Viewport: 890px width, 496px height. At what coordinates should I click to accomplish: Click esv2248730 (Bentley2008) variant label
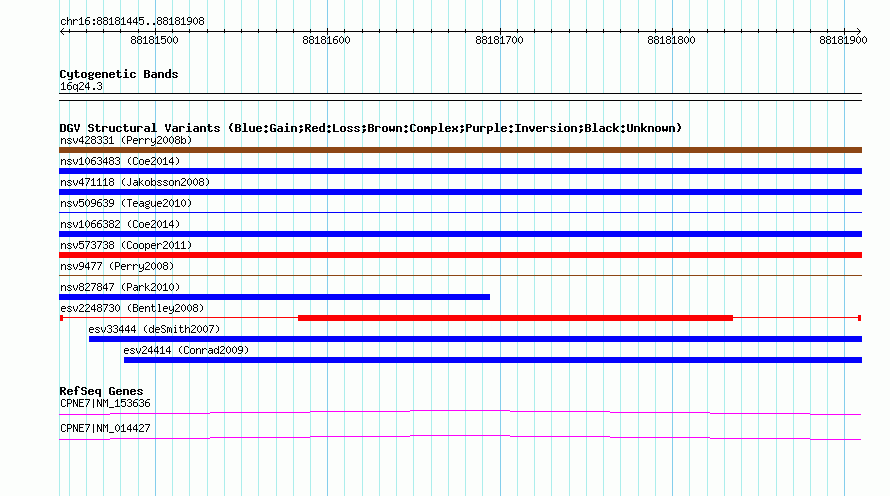tap(132, 308)
